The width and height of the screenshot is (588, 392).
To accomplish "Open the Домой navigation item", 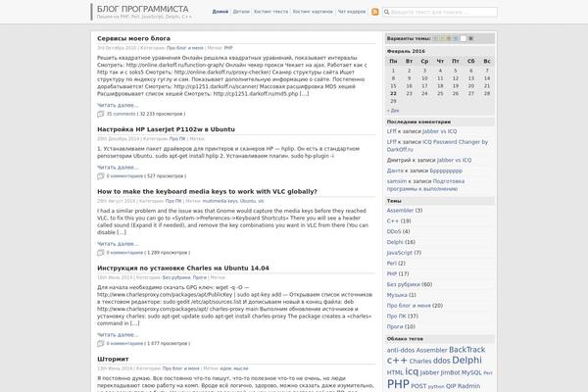I will (220, 12).
